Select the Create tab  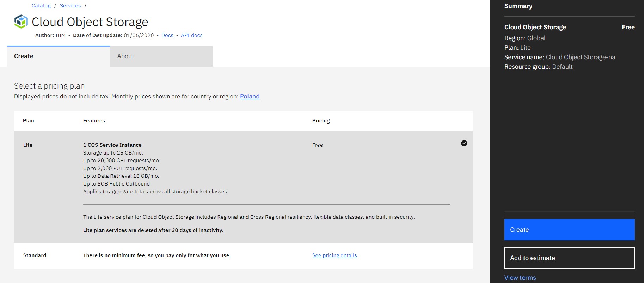click(59, 56)
